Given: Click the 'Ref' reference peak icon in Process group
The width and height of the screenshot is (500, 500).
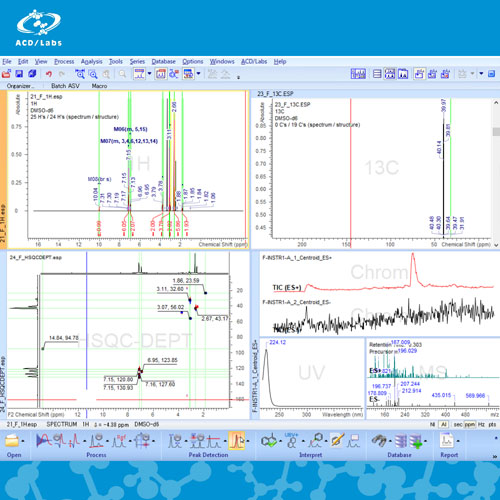Looking at the screenshot, I should tap(119, 441).
